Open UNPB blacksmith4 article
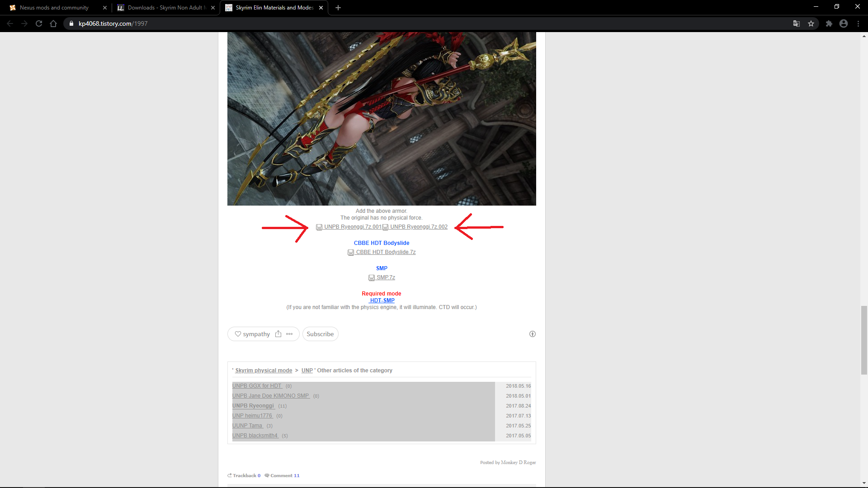The height and width of the screenshot is (488, 868). (x=255, y=436)
